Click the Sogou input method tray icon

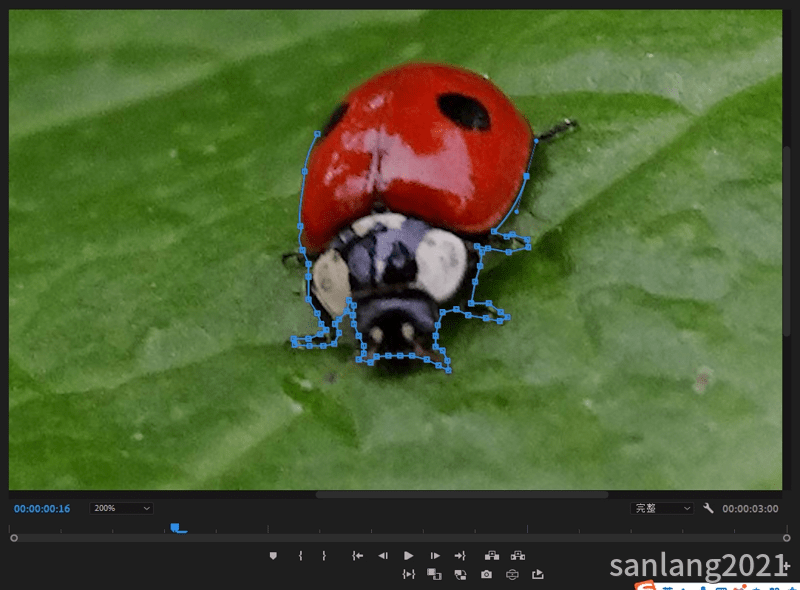pyautogui.click(x=646, y=586)
